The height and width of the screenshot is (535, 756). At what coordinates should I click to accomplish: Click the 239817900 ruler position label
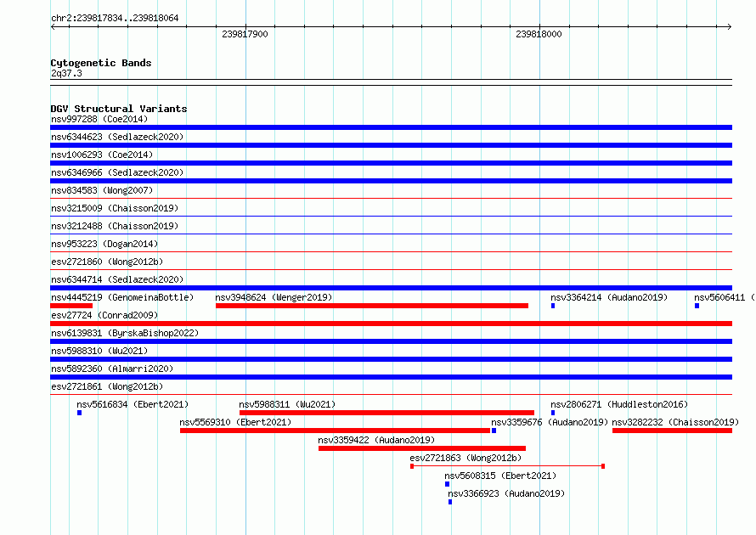245,34
